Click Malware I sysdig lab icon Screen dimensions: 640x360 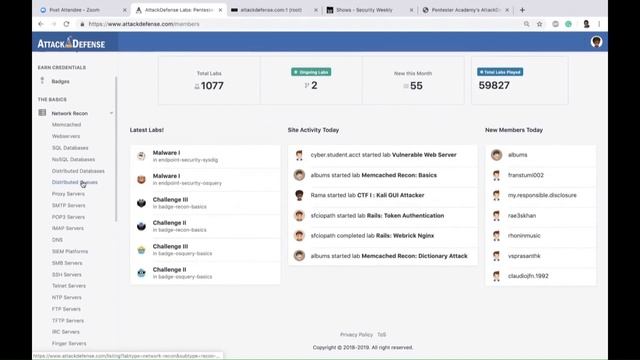coord(141,156)
